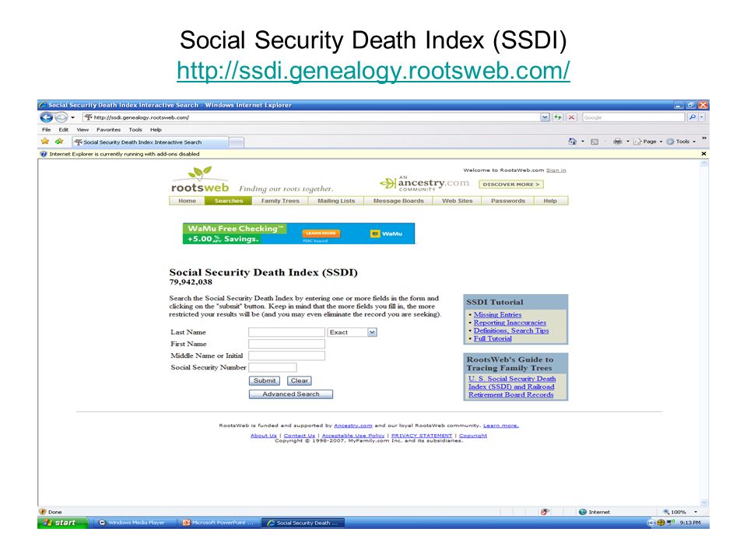Click the PRIVACY STATEMENT footer link
This screenshot has height=560, width=747.
click(x=422, y=436)
